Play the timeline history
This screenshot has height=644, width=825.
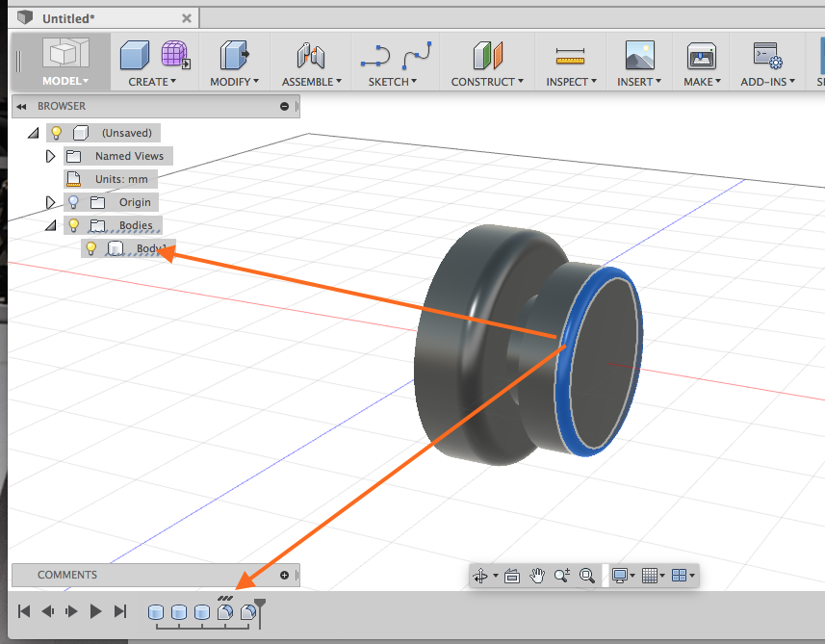tap(95, 611)
